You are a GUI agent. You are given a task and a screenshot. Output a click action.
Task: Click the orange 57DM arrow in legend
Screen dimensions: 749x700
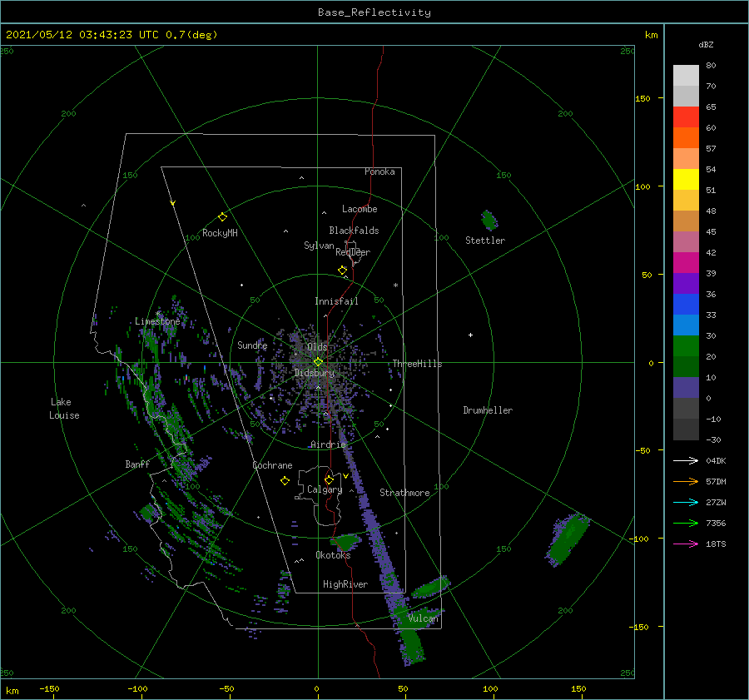point(686,482)
